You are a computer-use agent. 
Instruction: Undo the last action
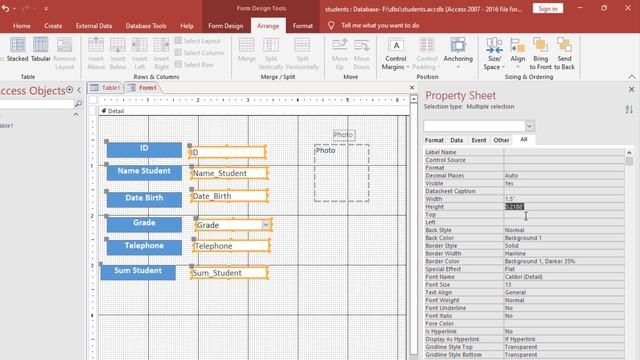[5, 8]
